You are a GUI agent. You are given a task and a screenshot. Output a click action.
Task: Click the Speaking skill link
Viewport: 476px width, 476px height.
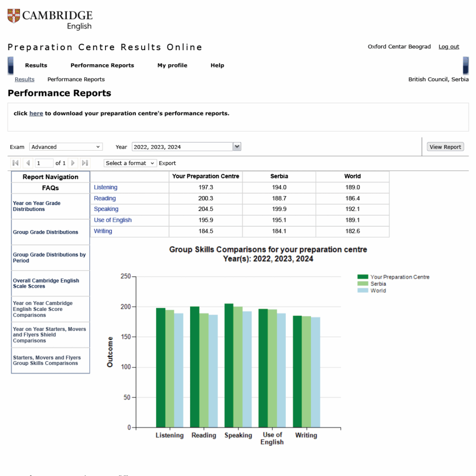pos(106,209)
